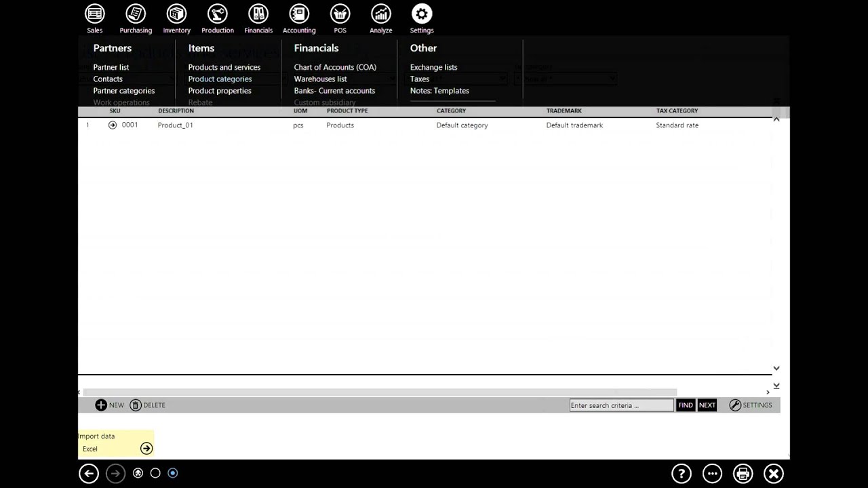Print using the printer icon

743,474
